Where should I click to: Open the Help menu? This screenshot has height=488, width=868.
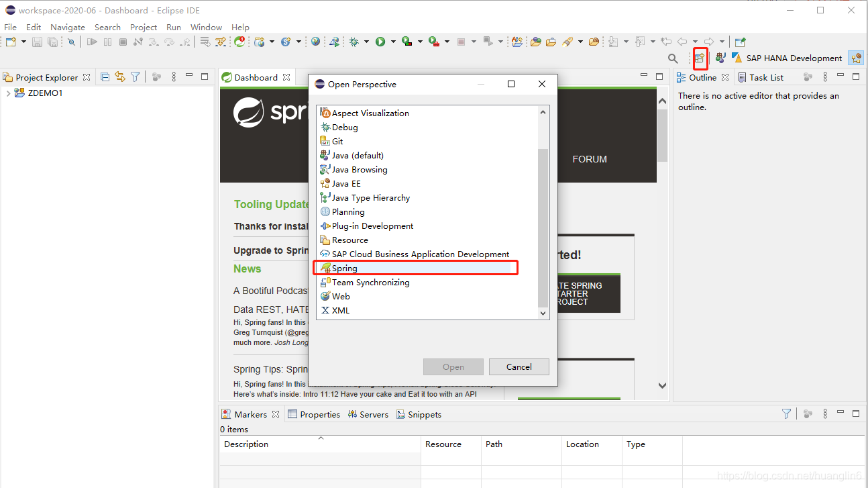point(240,28)
